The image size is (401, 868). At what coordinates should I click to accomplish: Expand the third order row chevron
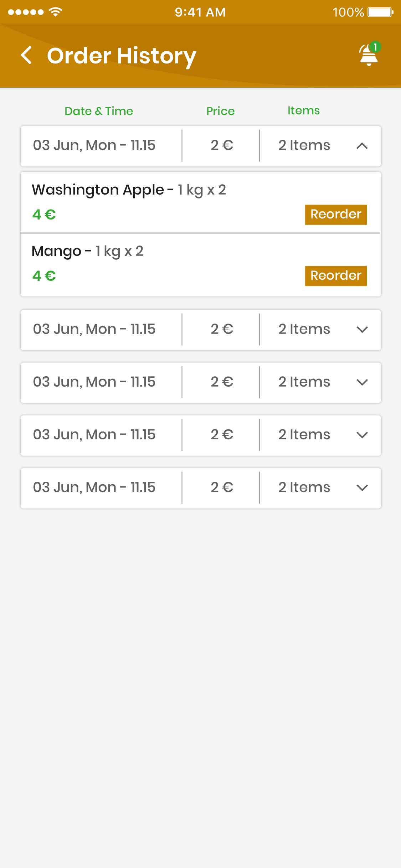click(x=362, y=382)
